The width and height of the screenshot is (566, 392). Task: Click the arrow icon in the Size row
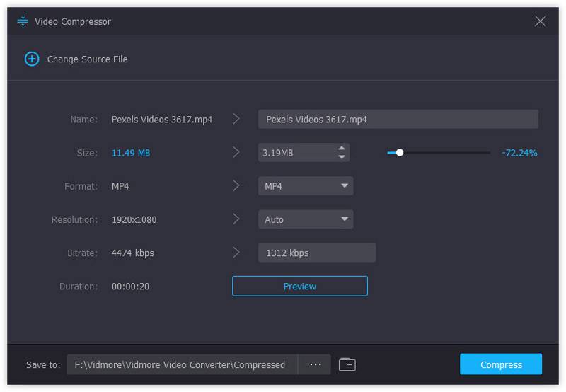[236, 152]
